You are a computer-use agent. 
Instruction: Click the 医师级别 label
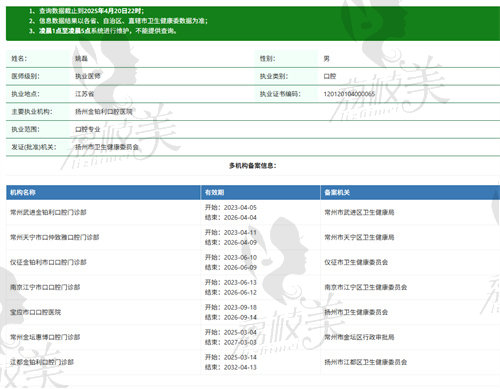pyautogui.click(x=25, y=76)
